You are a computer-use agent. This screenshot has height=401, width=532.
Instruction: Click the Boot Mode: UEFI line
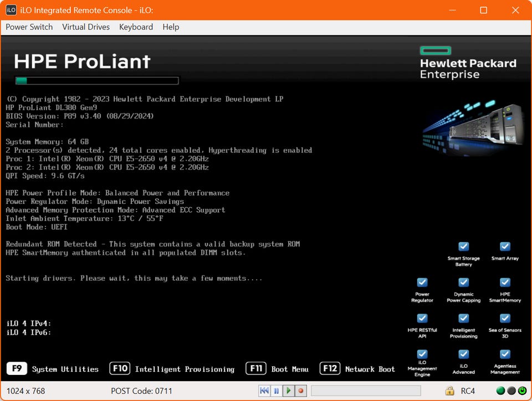tap(37, 227)
